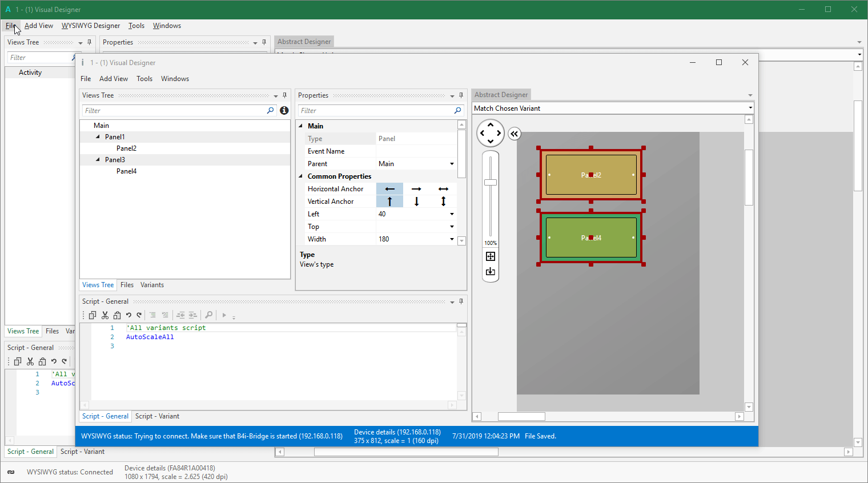Collapse the Common Properties group
Screen dimensions: 868x483
(x=301, y=176)
